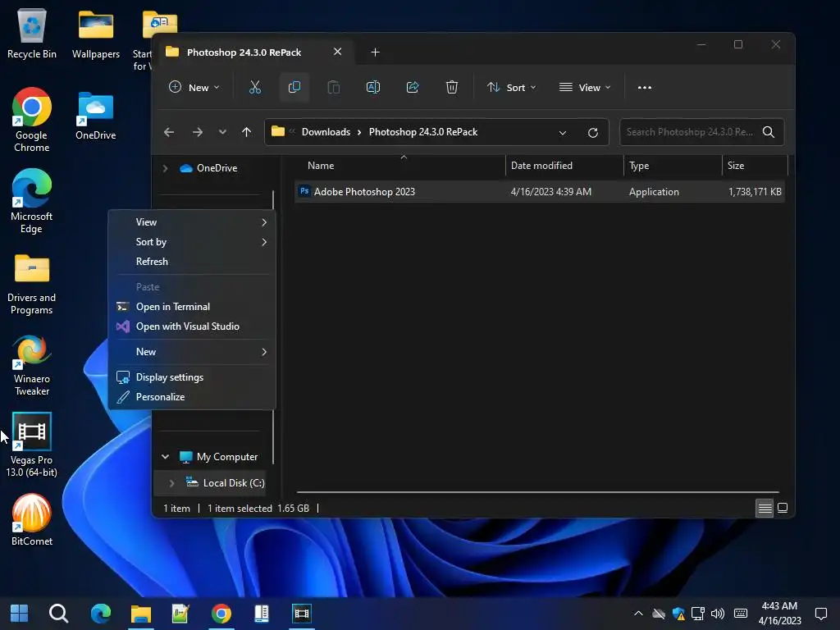Sort by the Name column header
The width and height of the screenshot is (840, 630).
[x=399, y=166]
